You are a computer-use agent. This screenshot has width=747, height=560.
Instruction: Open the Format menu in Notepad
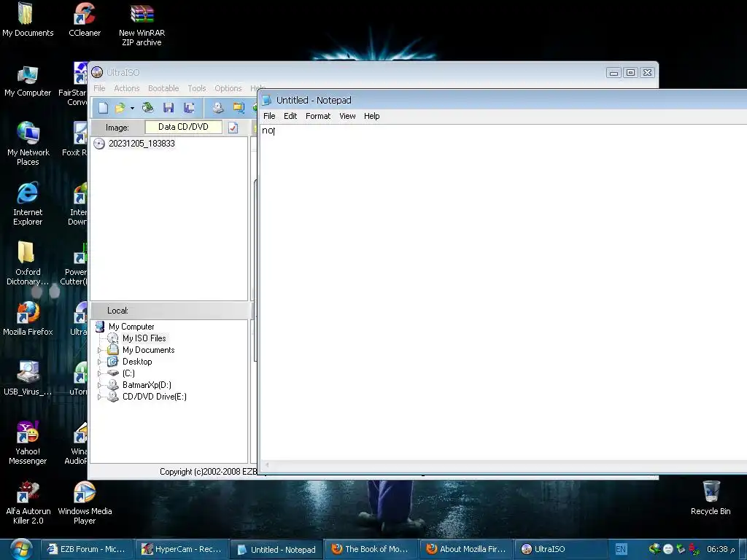(x=318, y=116)
